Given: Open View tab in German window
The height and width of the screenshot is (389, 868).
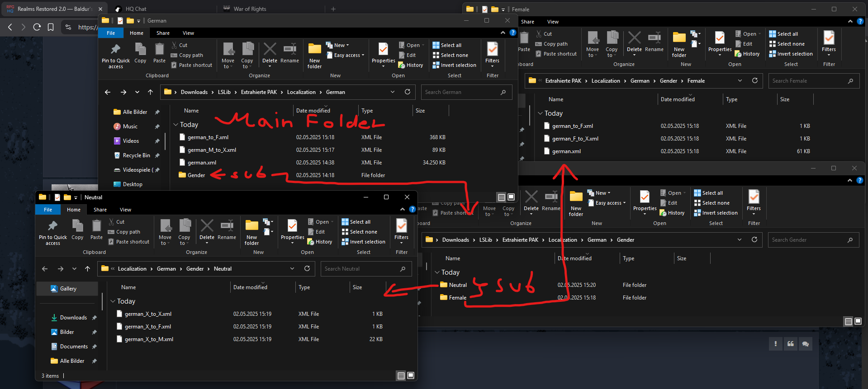Looking at the screenshot, I should (188, 33).
